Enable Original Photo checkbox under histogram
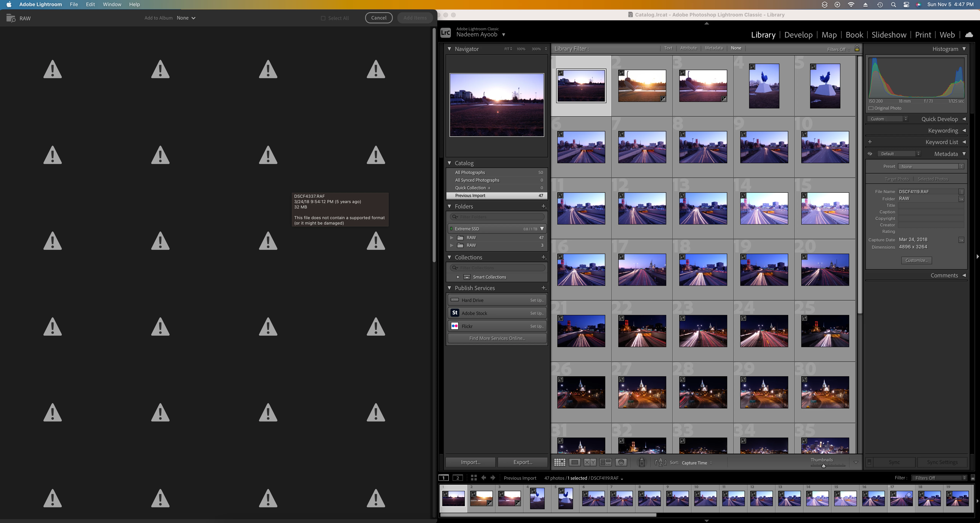This screenshot has height=523, width=980. coord(871,108)
